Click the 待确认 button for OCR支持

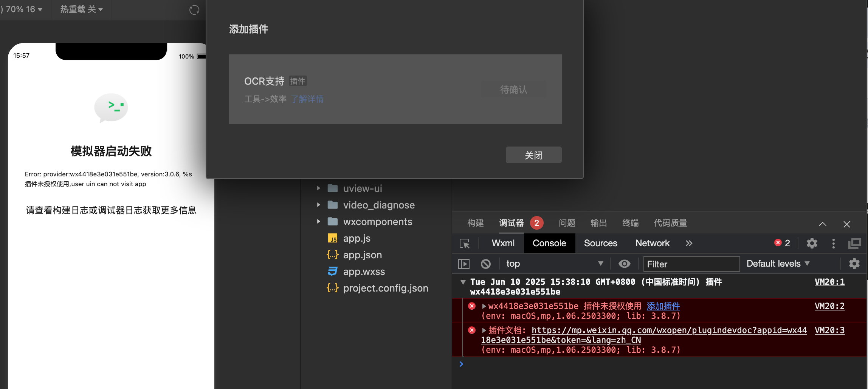click(x=513, y=90)
